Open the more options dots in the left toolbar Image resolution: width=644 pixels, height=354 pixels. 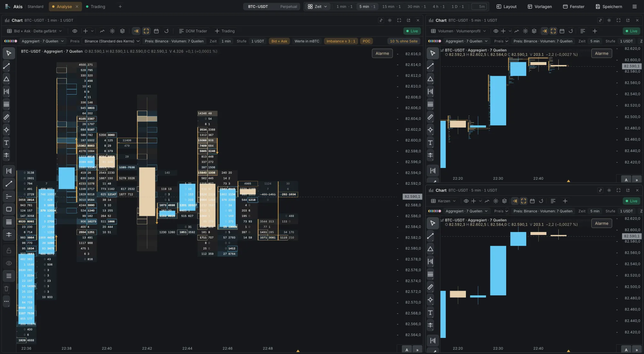point(6,302)
